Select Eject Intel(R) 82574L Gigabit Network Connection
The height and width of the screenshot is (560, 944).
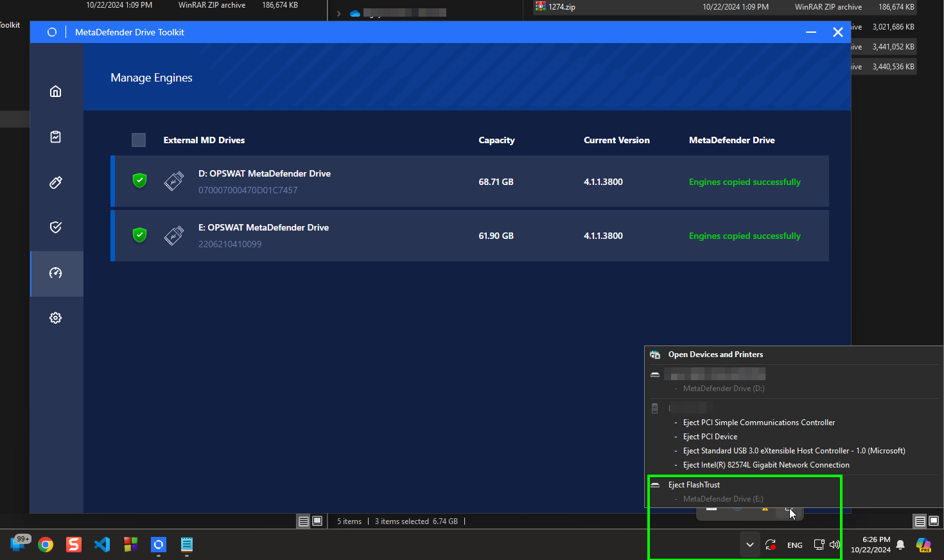point(766,465)
